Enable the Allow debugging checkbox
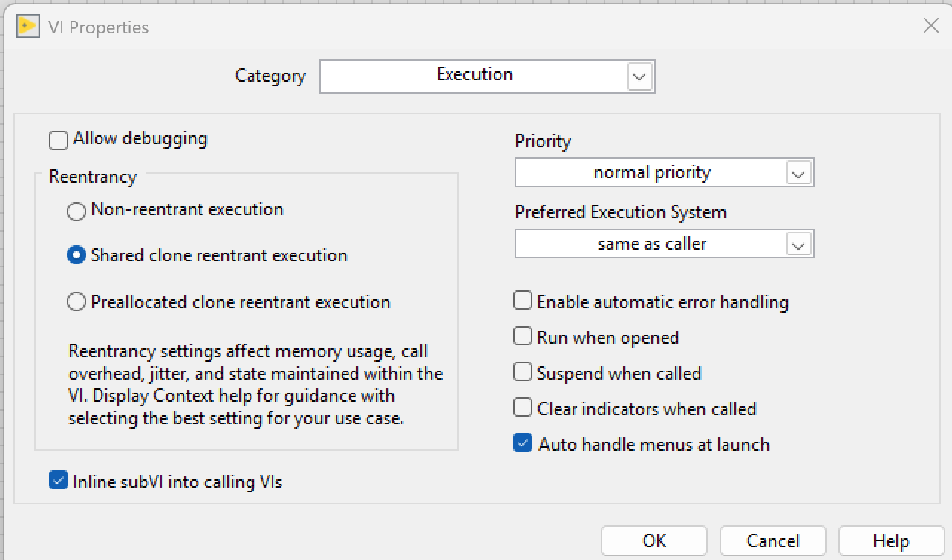This screenshot has height=560, width=952. [x=57, y=139]
